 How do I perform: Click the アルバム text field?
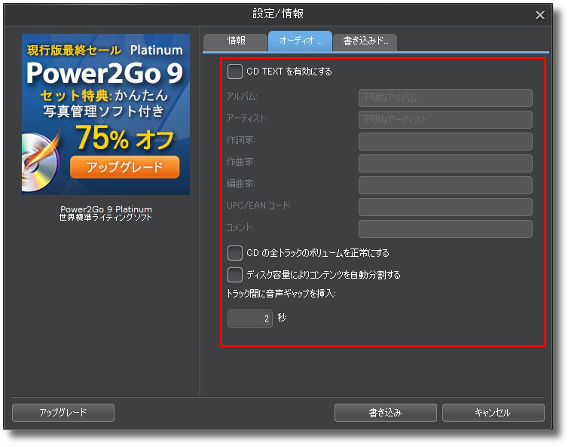(x=445, y=98)
